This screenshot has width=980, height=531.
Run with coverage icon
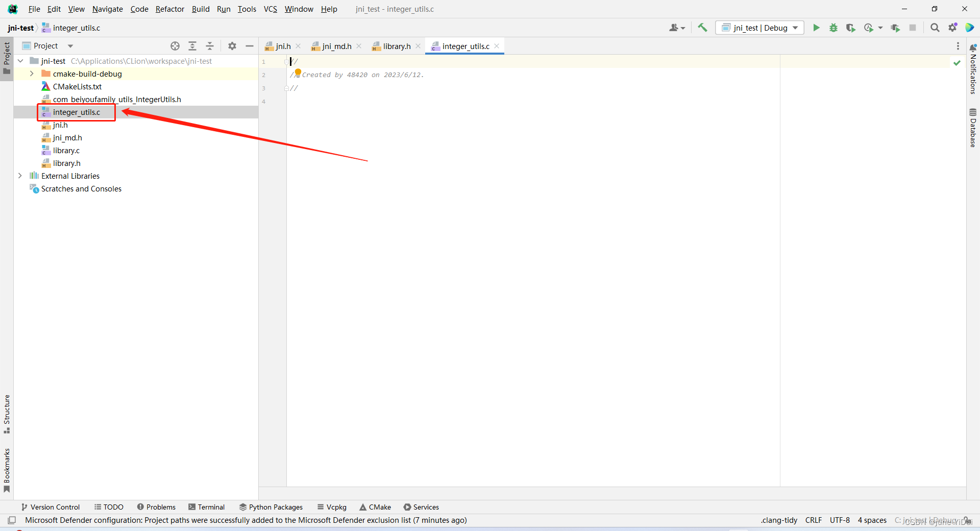point(851,28)
